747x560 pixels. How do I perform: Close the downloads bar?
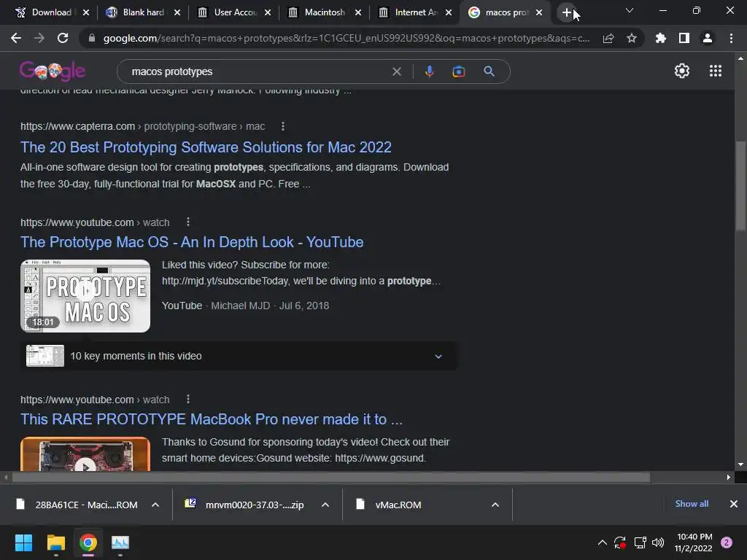tap(734, 504)
